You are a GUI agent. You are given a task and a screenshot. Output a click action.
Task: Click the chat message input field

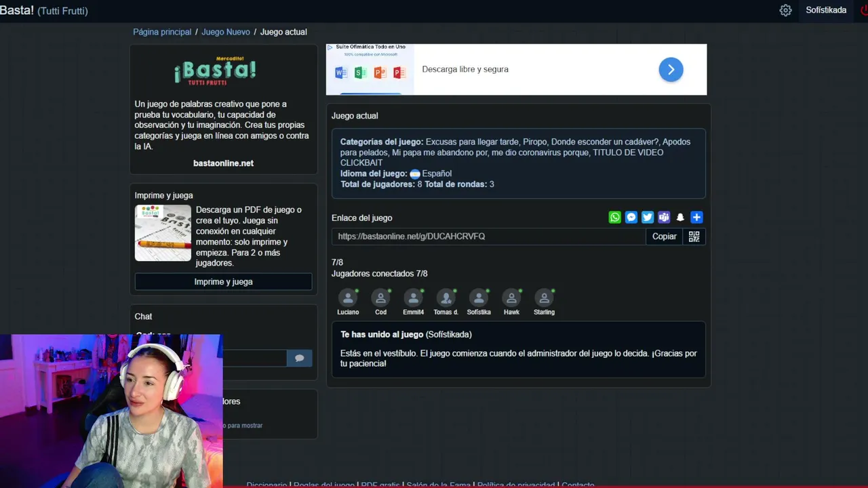click(254, 358)
